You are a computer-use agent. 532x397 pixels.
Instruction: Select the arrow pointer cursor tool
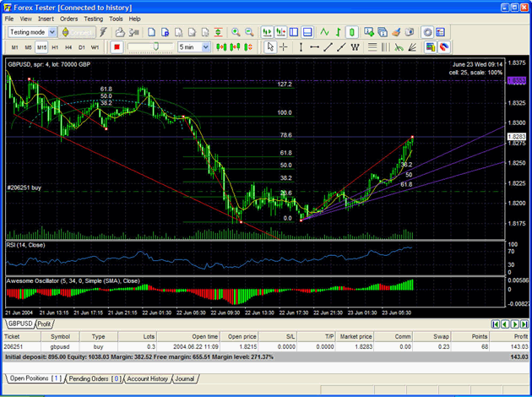coord(270,47)
